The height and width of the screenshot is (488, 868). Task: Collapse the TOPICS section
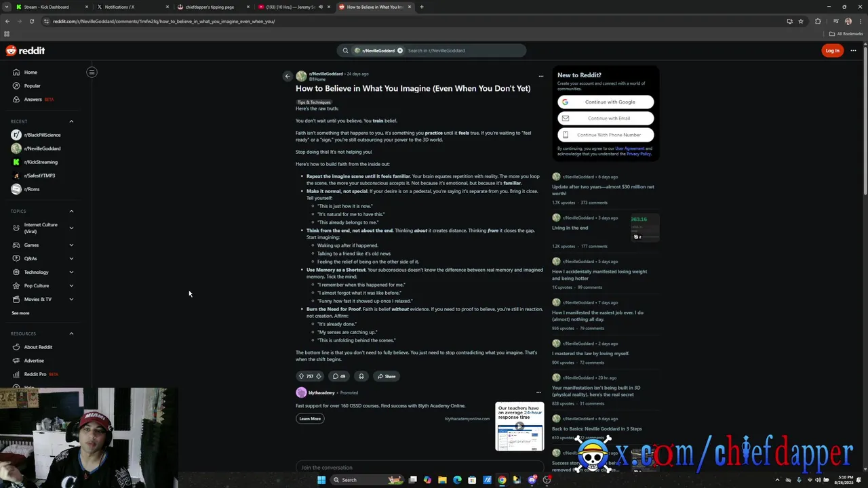point(71,211)
